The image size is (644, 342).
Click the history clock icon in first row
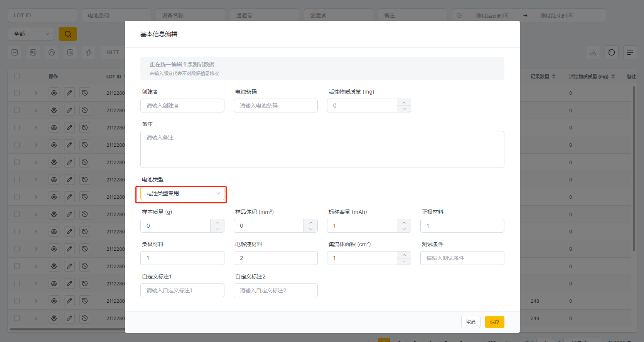click(85, 93)
